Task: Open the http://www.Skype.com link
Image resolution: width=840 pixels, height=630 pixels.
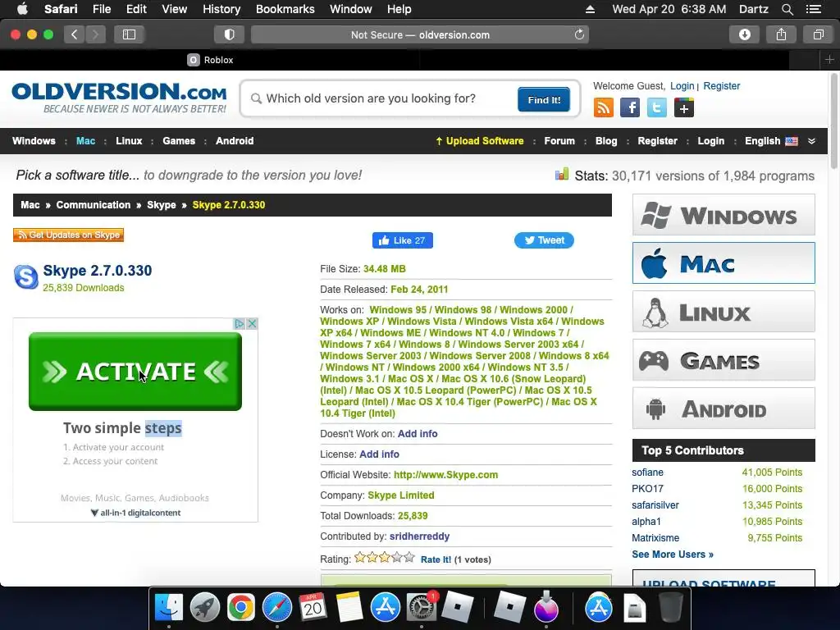Action: click(445, 475)
